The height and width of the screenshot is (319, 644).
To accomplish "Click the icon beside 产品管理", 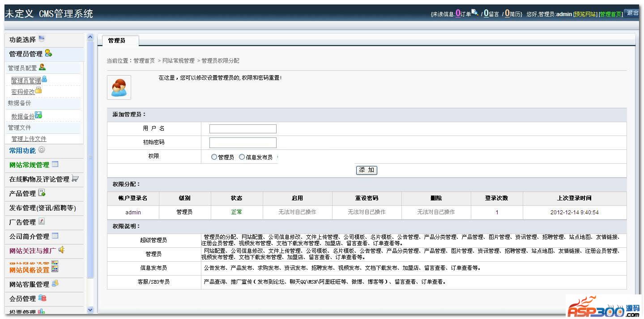I will (42, 193).
